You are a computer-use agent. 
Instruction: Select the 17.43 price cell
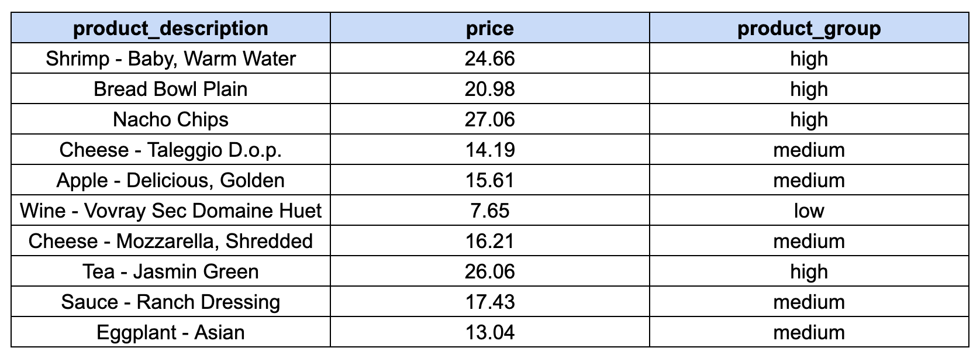click(x=490, y=302)
